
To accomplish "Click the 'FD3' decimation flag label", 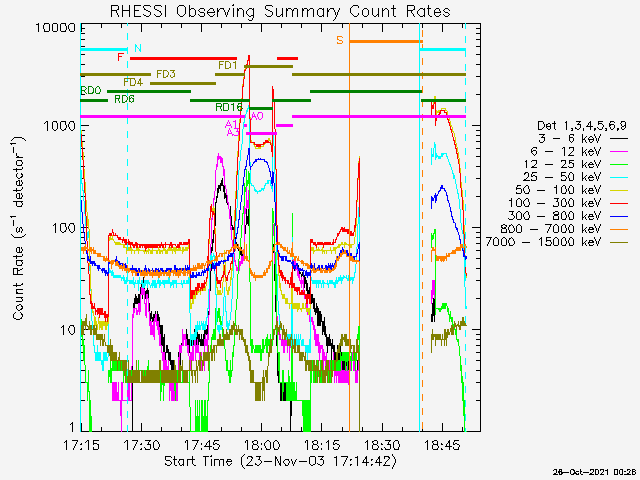I will 166,74.
